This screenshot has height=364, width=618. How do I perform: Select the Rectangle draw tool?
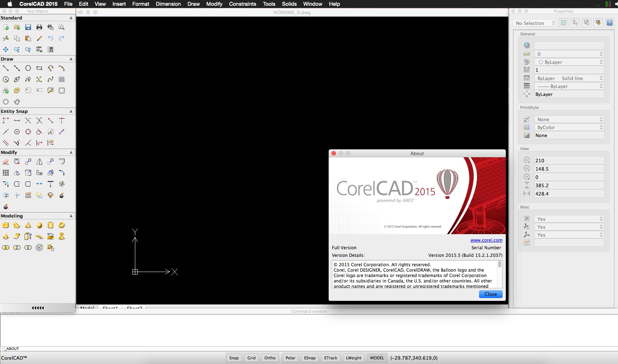[x=39, y=68]
